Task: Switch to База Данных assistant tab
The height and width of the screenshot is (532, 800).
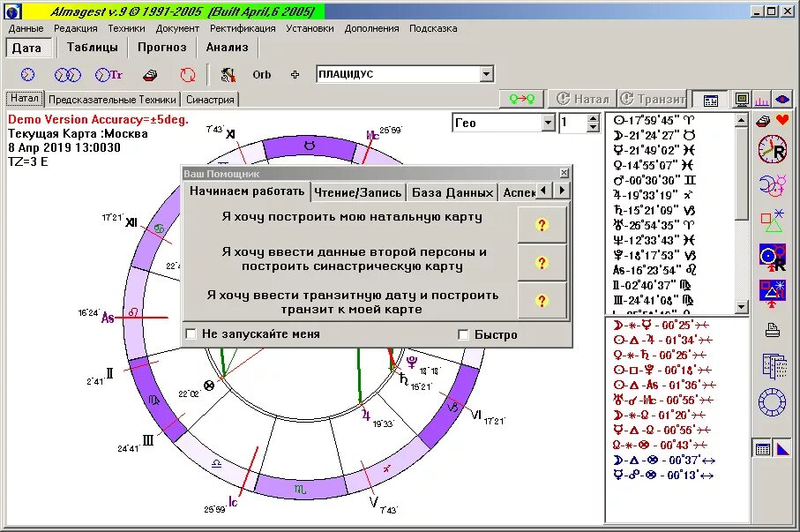Action: 452,192
